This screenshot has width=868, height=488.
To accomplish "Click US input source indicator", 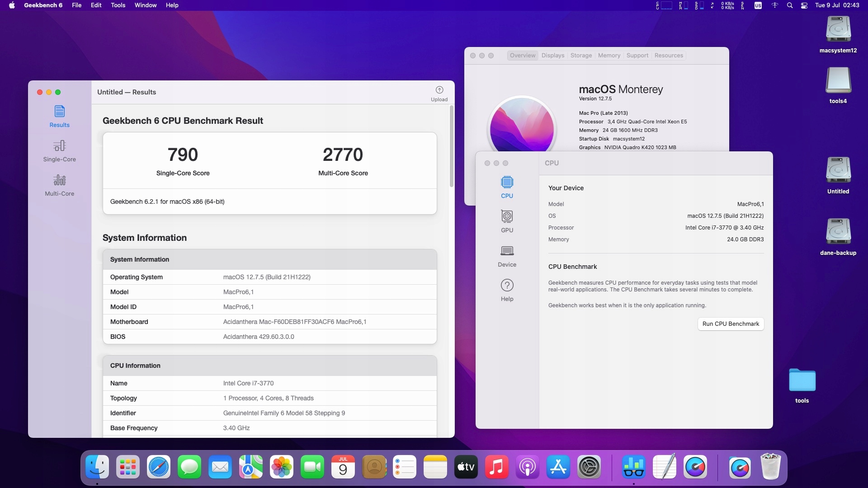I will [758, 5].
